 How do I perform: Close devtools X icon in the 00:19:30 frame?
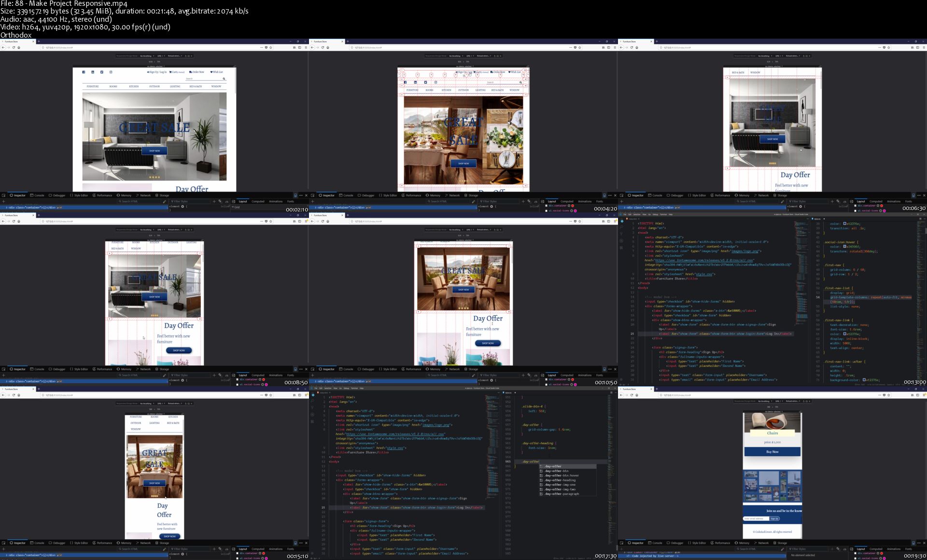pos(924,543)
